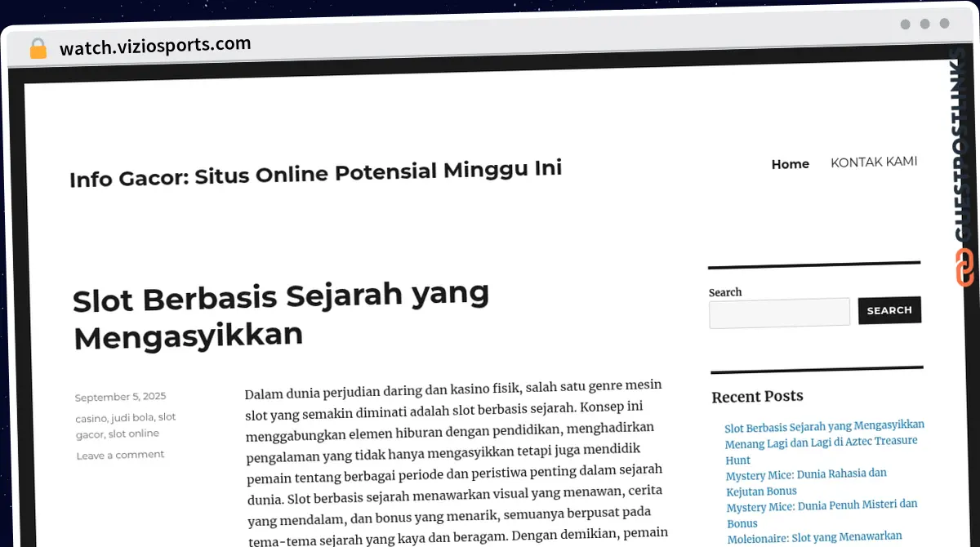Click the Recent Posts sidebar heading
The width and height of the screenshot is (980, 547).
757,397
